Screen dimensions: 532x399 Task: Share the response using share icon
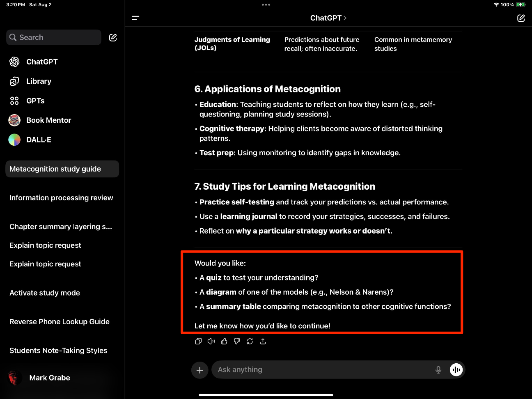263,341
